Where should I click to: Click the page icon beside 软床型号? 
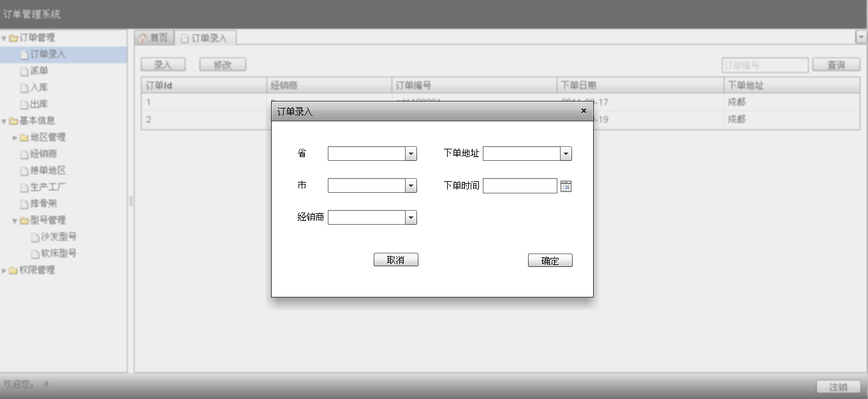[x=35, y=254]
